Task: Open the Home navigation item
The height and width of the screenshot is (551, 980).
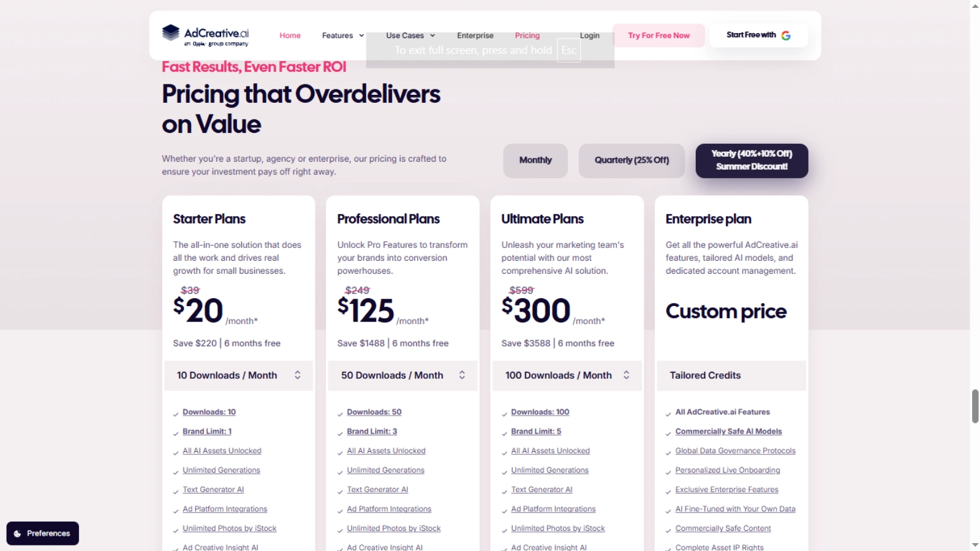Action: pos(290,36)
